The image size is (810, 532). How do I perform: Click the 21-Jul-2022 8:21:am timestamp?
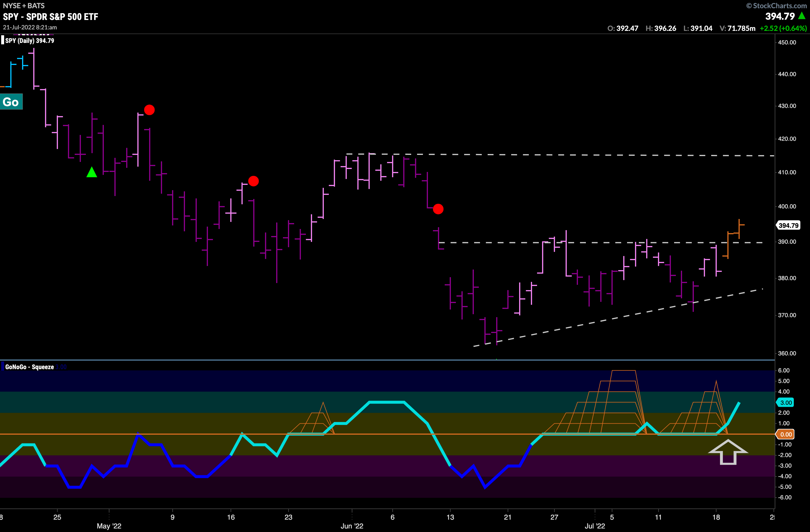click(x=30, y=27)
